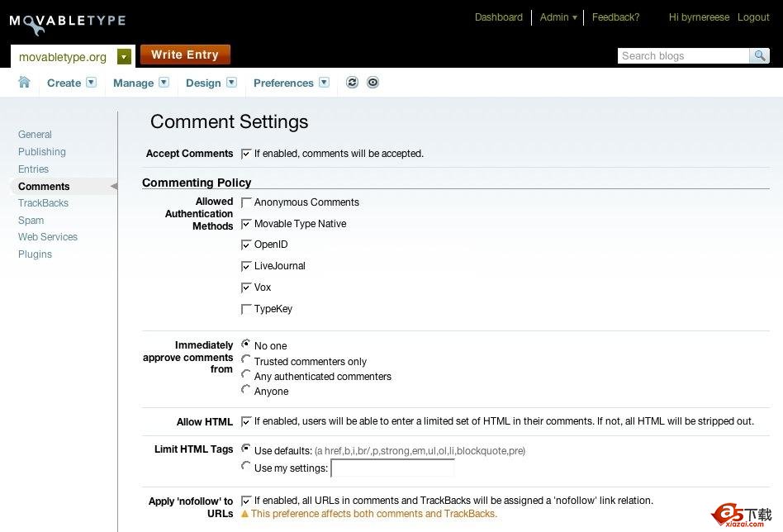Click the orange nofollow warning triangle icon
This screenshot has width=783, height=532.
pos(244,514)
